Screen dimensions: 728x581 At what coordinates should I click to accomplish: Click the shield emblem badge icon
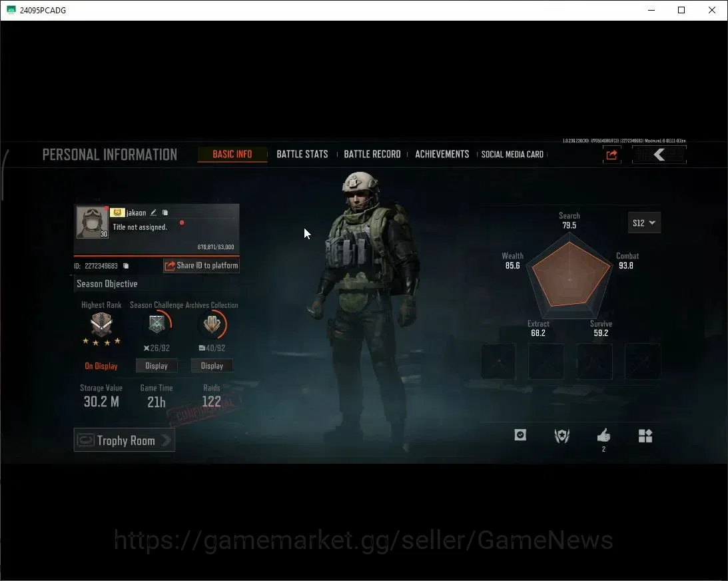tap(561, 436)
